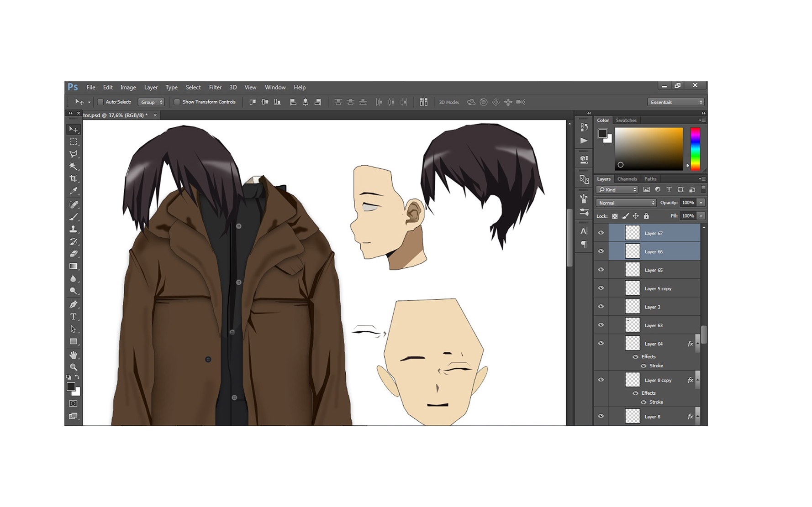Select the Zoom tool
Screen dimensions: 812x507
[x=74, y=367]
